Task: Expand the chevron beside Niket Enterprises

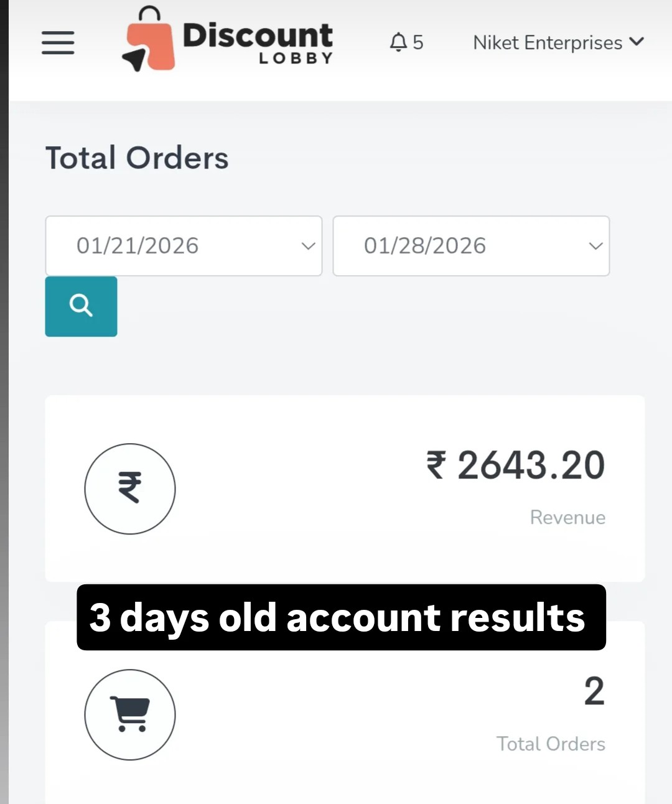Action: (x=637, y=42)
